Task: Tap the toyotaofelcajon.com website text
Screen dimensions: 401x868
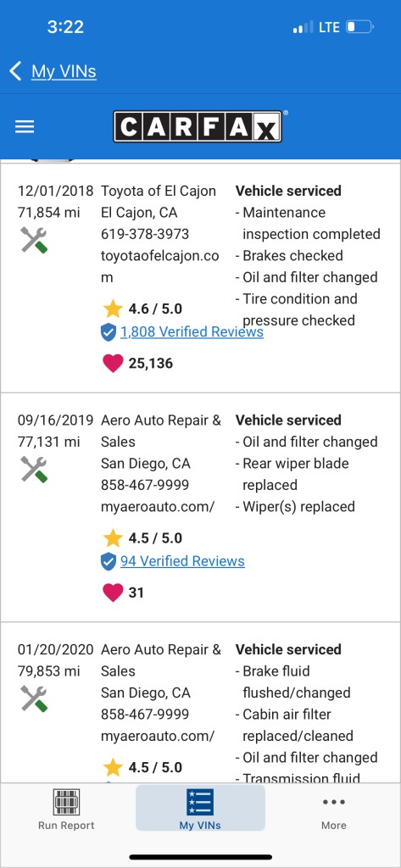Action: 159,266
